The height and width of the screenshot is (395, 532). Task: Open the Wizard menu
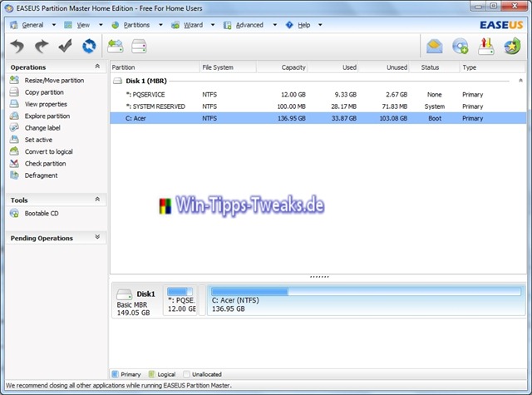point(193,25)
